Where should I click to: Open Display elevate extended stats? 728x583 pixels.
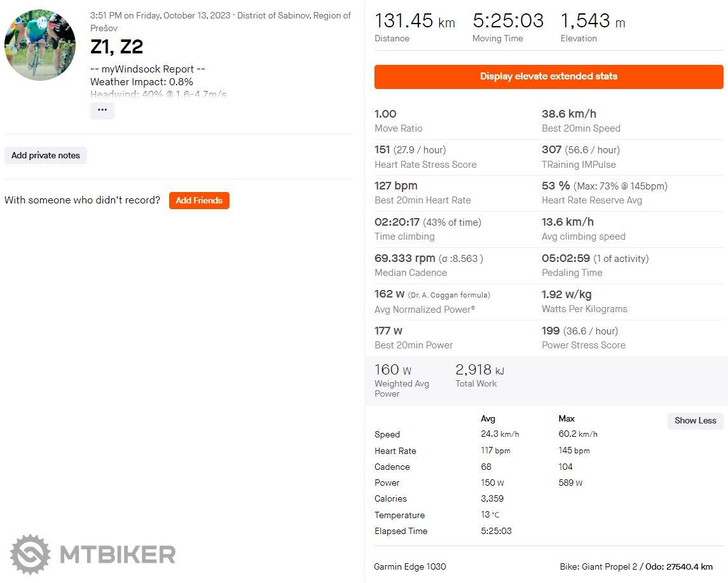point(548,76)
